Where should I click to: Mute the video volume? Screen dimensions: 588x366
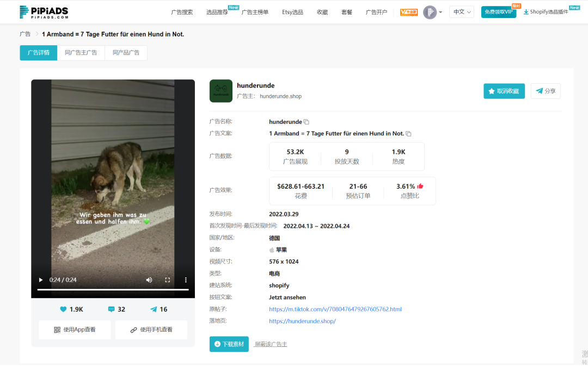click(149, 280)
